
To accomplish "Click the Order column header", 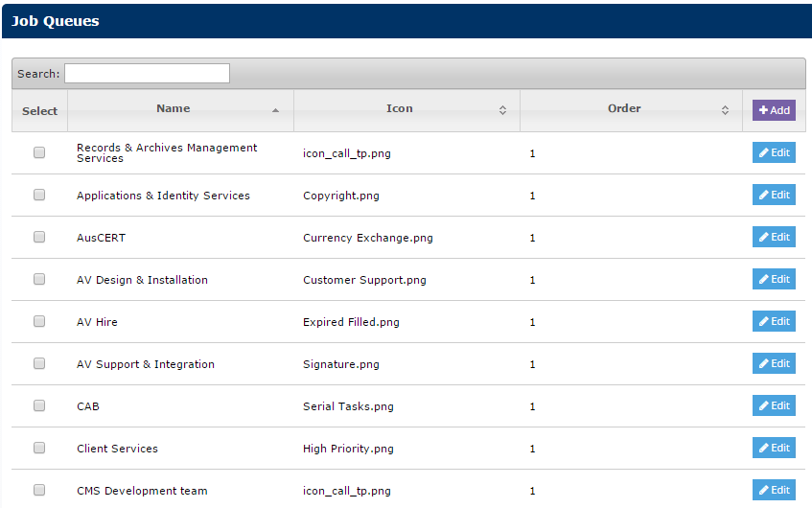I will [631, 110].
